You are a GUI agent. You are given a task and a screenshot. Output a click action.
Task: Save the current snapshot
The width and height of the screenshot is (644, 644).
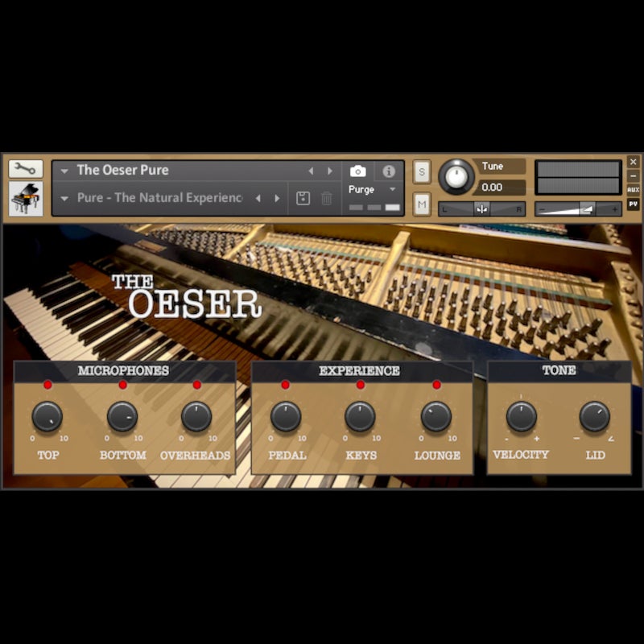303,198
